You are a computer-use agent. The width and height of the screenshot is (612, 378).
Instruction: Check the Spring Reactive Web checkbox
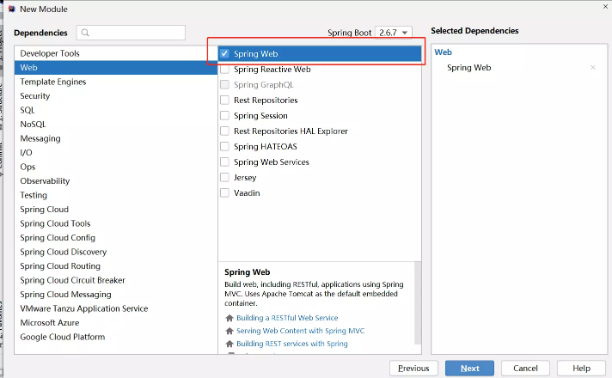tap(224, 69)
